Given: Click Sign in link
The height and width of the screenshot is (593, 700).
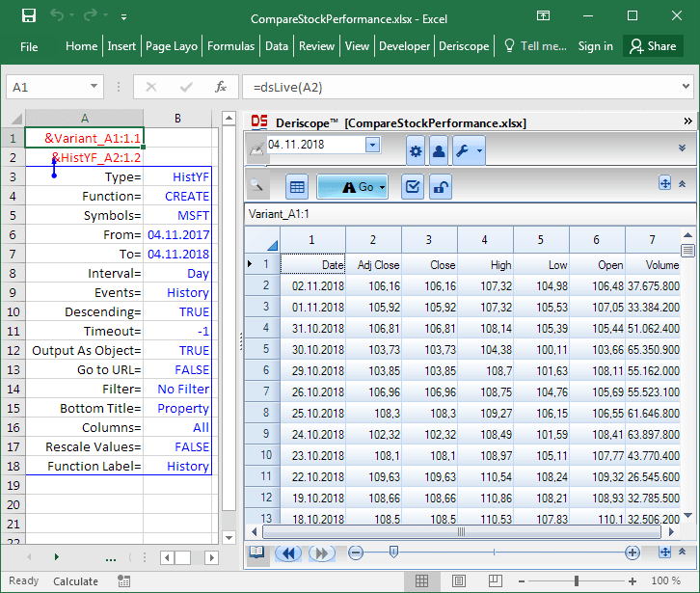Looking at the screenshot, I should [595, 45].
